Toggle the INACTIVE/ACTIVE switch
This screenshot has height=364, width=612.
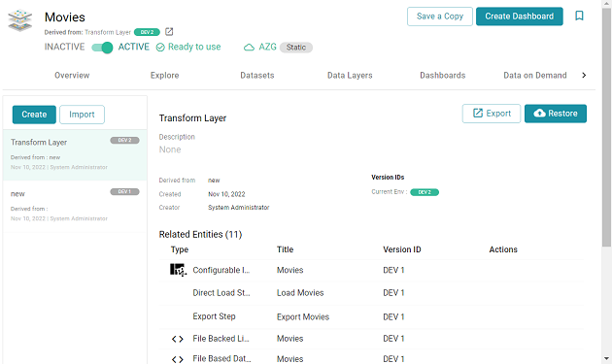(102, 48)
